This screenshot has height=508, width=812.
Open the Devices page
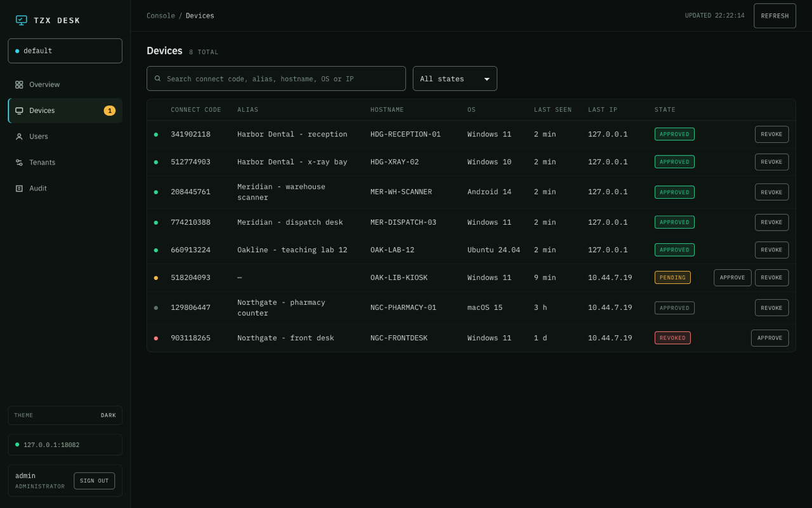click(x=65, y=110)
